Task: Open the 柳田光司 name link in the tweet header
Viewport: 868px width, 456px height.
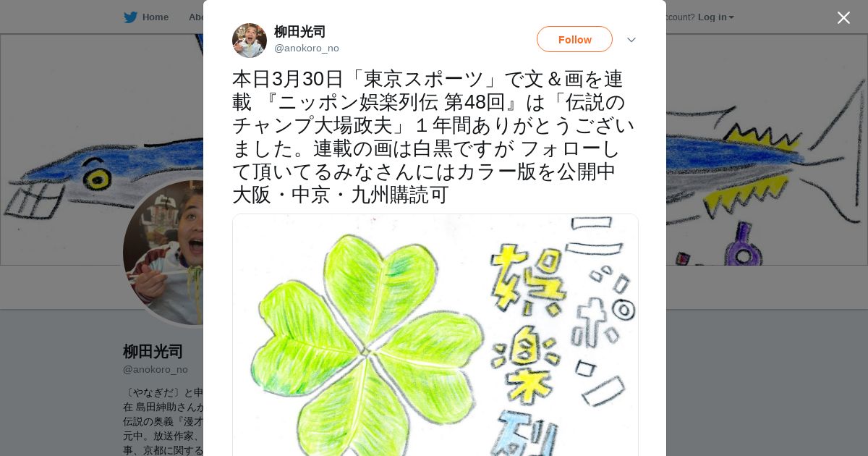Action: click(299, 32)
